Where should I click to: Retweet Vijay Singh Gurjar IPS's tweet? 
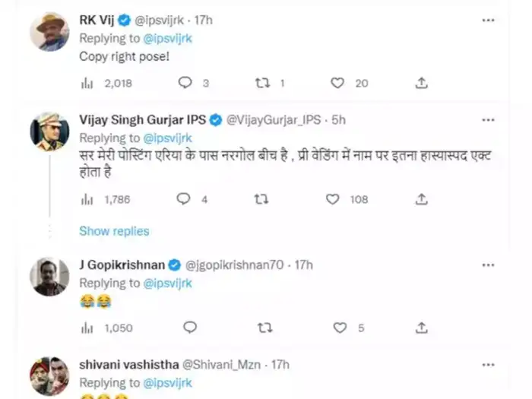click(x=262, y=199)
